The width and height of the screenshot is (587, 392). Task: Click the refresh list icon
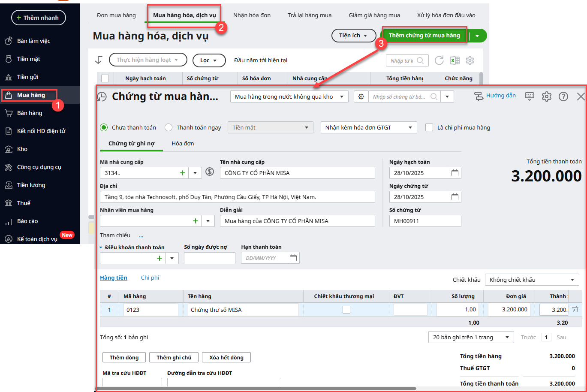439,60
